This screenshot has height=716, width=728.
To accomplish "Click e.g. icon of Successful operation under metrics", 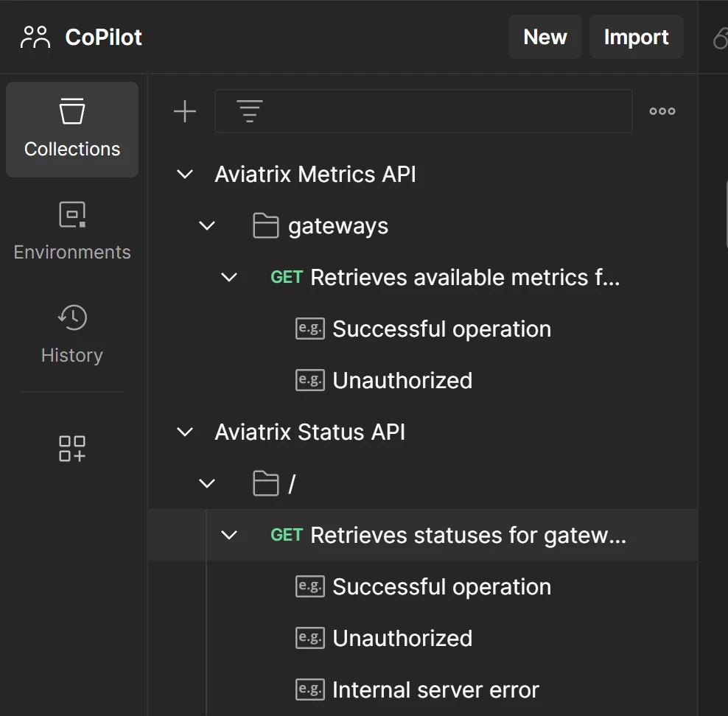I will pyautogui.click(x=310, y=329).
